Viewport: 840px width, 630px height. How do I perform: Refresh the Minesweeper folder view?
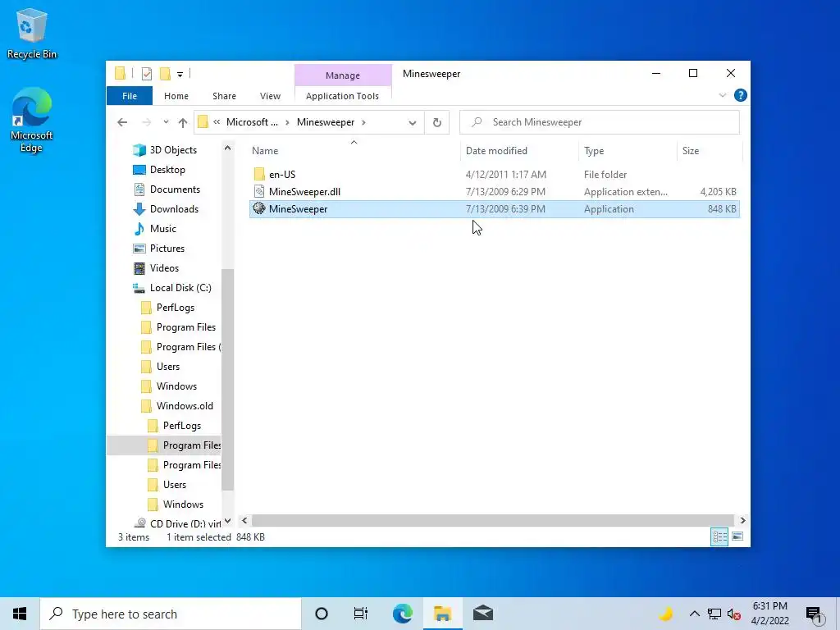tap(437, 122)
